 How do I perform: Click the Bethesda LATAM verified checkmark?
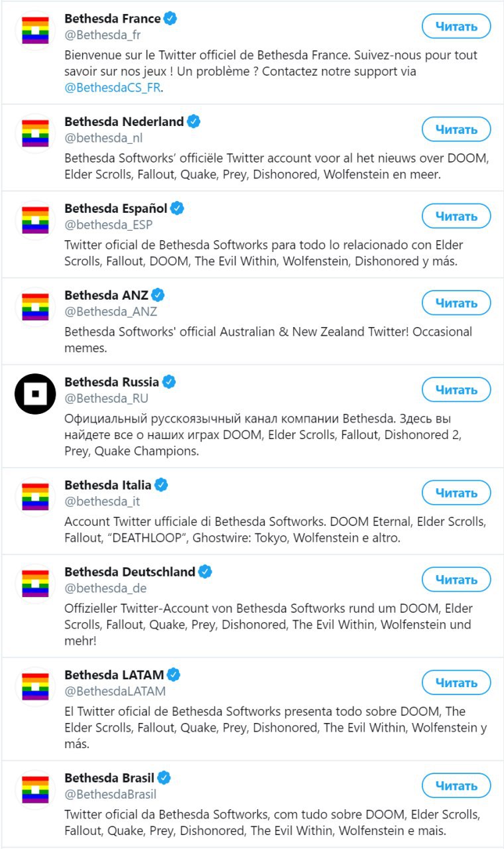[x=174, y=675]
